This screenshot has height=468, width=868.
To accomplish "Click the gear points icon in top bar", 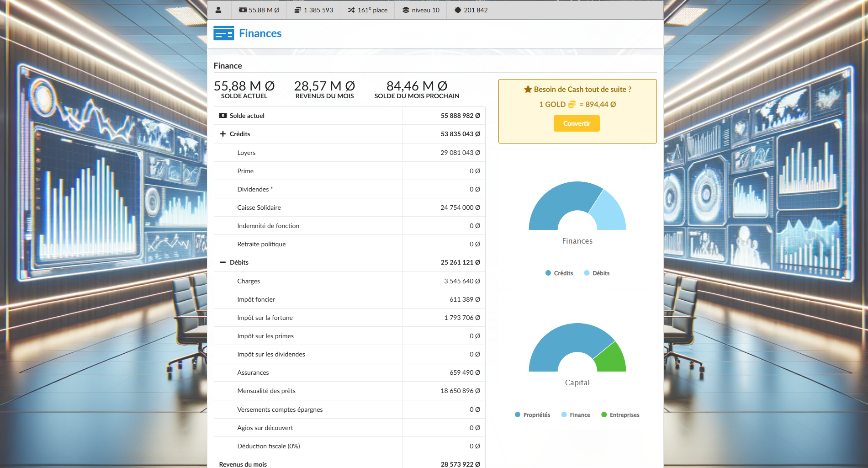I will click(x=457, y=10).
